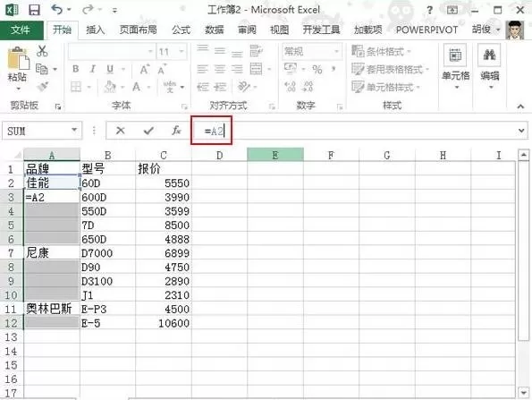This screenshot has height=400, width=532.
Task: Click the Redo arrow icon
Action: coord(88,10)
